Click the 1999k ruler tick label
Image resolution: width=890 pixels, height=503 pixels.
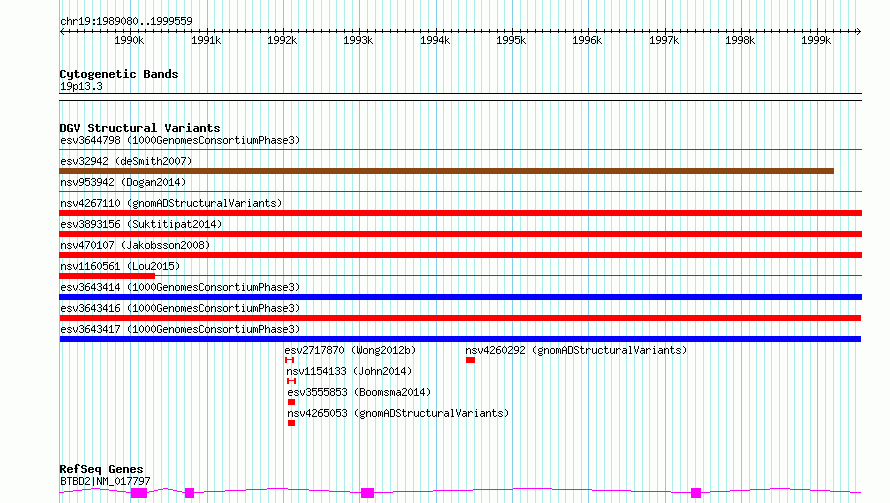pos(816,41)
